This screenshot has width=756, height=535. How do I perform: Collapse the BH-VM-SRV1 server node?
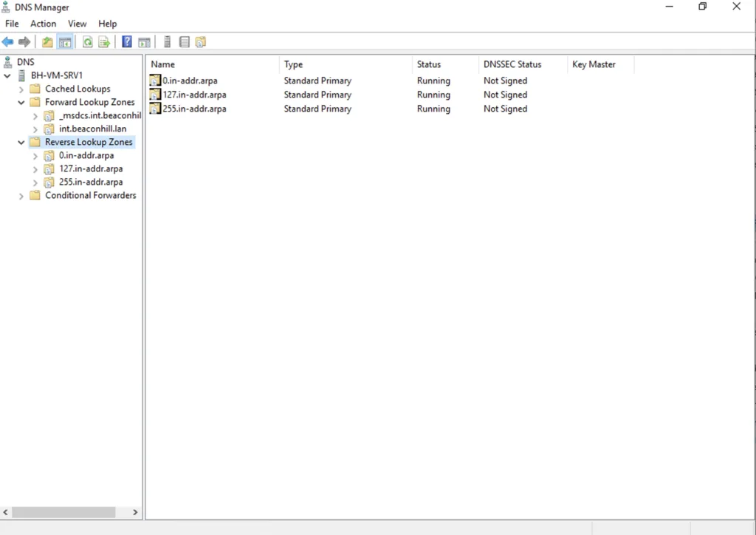7,75
